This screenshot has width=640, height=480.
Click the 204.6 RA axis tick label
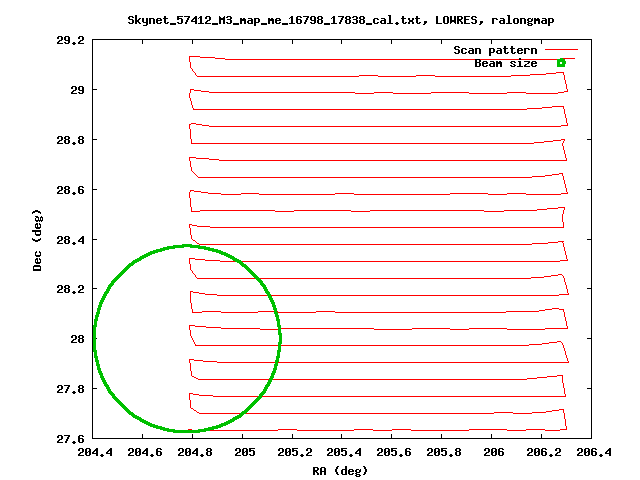145,452
